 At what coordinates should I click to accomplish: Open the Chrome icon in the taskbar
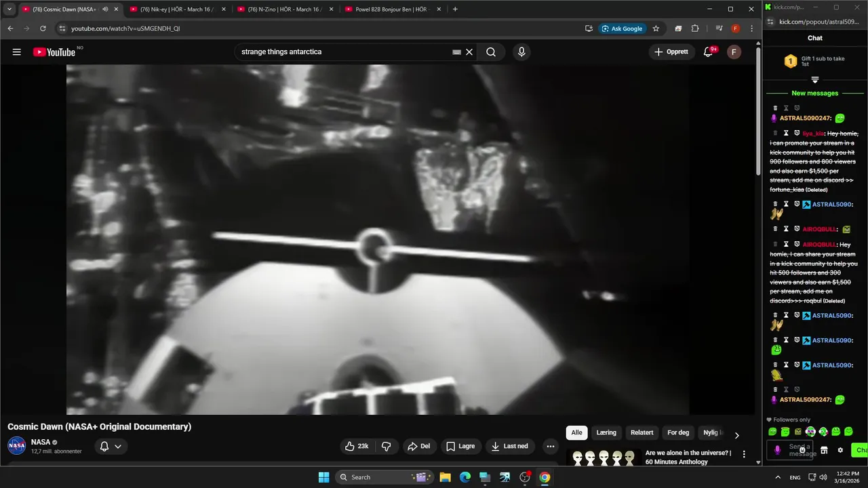[545, 477]
